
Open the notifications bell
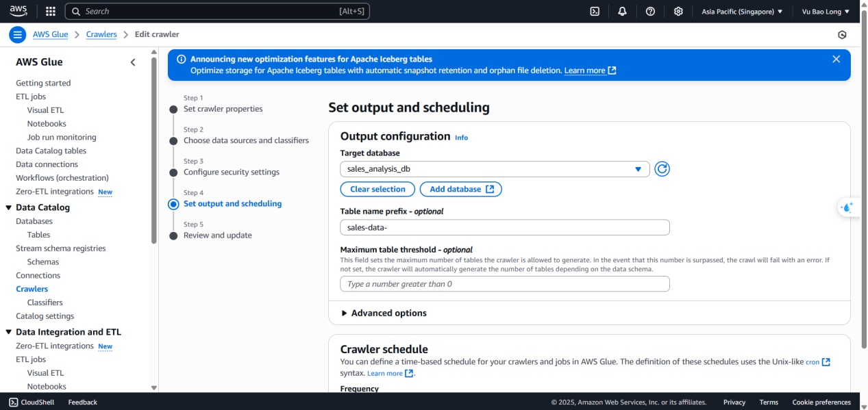(622, 11)
